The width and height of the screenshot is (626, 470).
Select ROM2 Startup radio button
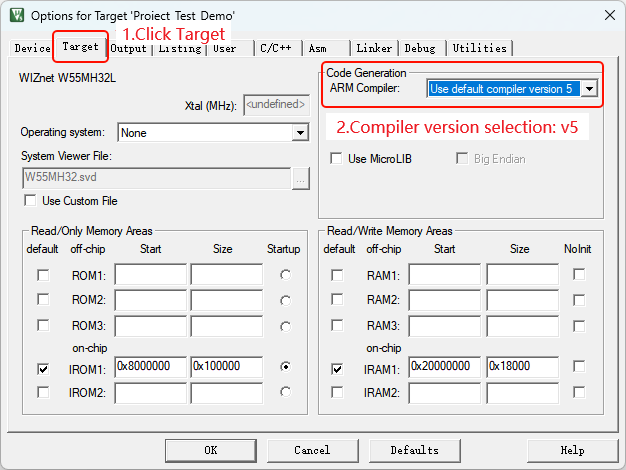coord(285,300)
